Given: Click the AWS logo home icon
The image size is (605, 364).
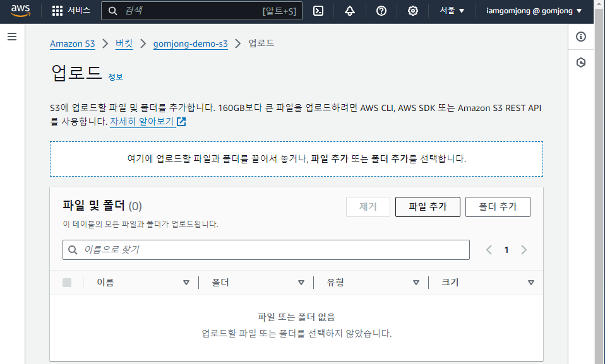Looking at the screenshot, I should tap(20, 11).
